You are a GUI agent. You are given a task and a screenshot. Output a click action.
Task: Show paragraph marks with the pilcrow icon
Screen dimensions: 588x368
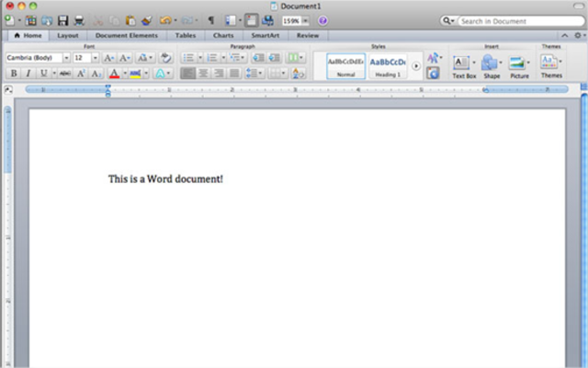[211, 20]
